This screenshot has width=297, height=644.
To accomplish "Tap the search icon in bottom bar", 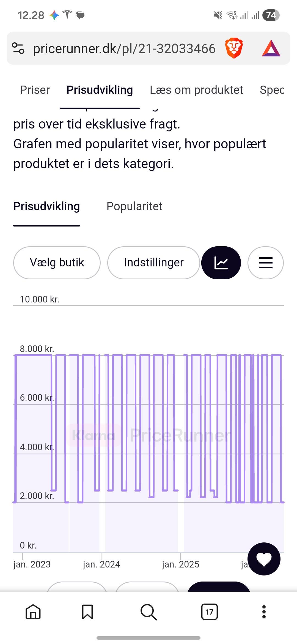I will (x=148, y=612).
